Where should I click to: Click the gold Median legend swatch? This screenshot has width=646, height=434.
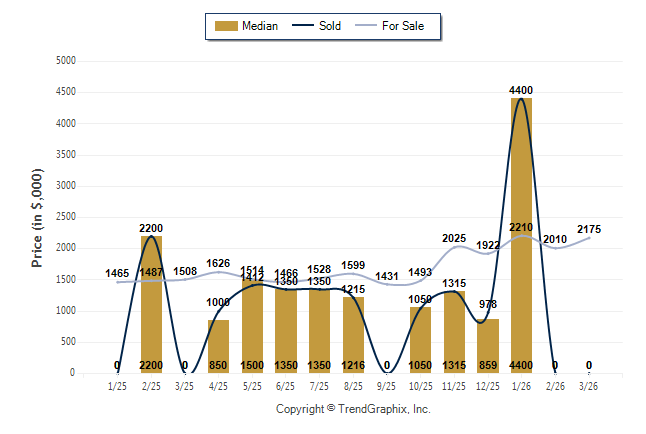[227, 26]
